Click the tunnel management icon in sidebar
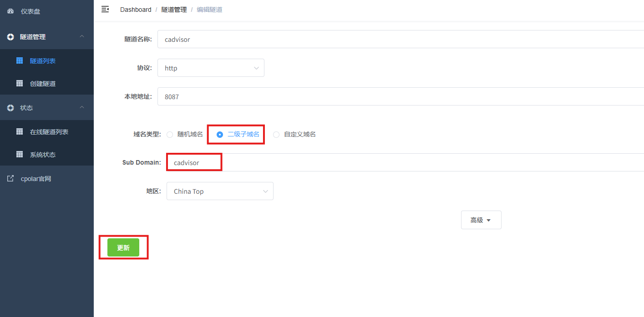This screenshot has height=317, width=644. 10,37
